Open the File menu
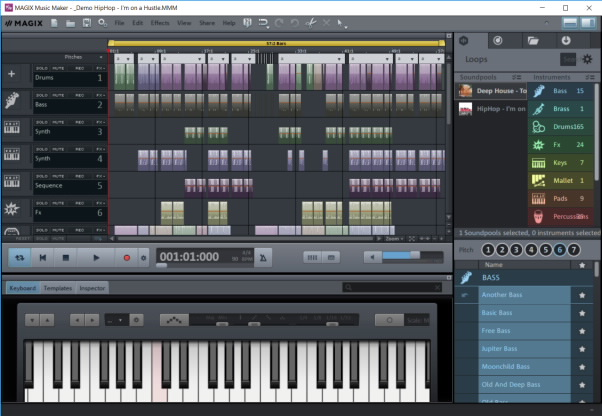This screenshot has height=416, width=602. [x=119, y=23]
